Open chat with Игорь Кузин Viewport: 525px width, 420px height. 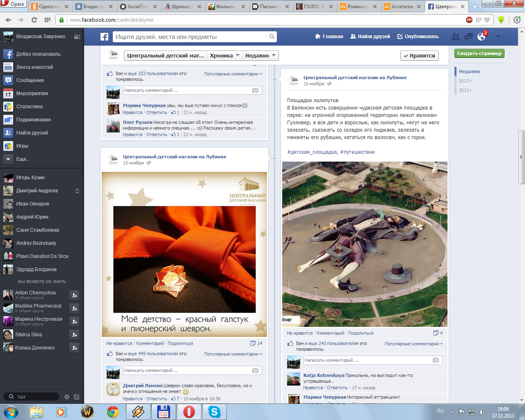(41, 178)
